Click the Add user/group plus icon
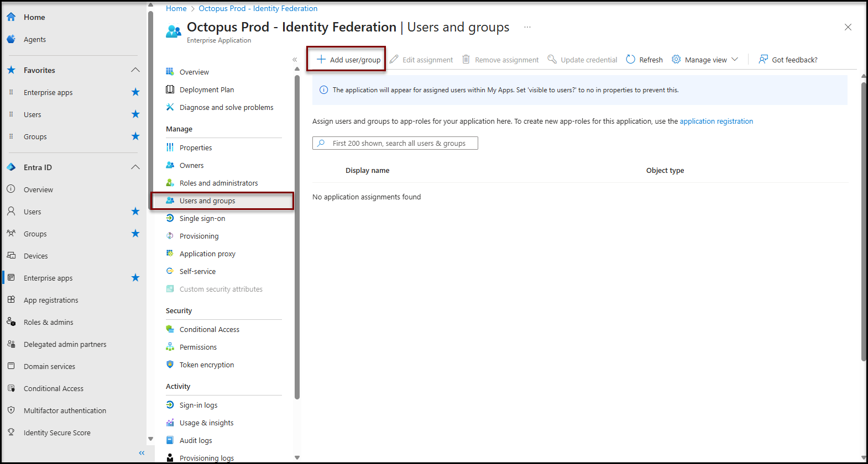Image resolution: width=868 pixels, height=464 pixels. click(x=321, y=60)
